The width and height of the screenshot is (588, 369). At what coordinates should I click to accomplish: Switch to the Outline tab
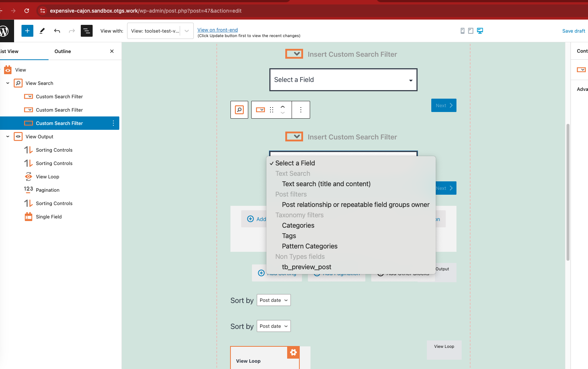pos(63,51)
